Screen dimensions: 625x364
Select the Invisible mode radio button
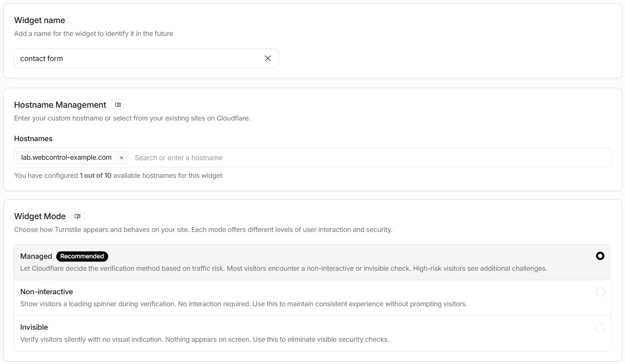(600, 327)
